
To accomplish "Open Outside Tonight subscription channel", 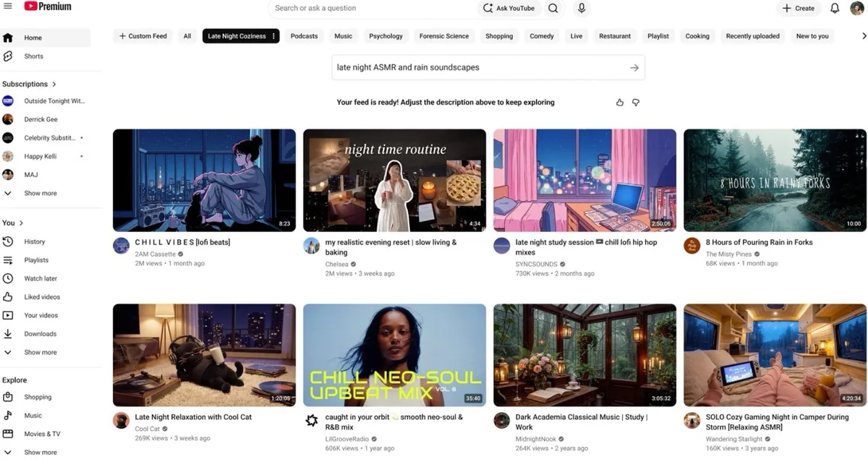I will (x=46, y=101).
